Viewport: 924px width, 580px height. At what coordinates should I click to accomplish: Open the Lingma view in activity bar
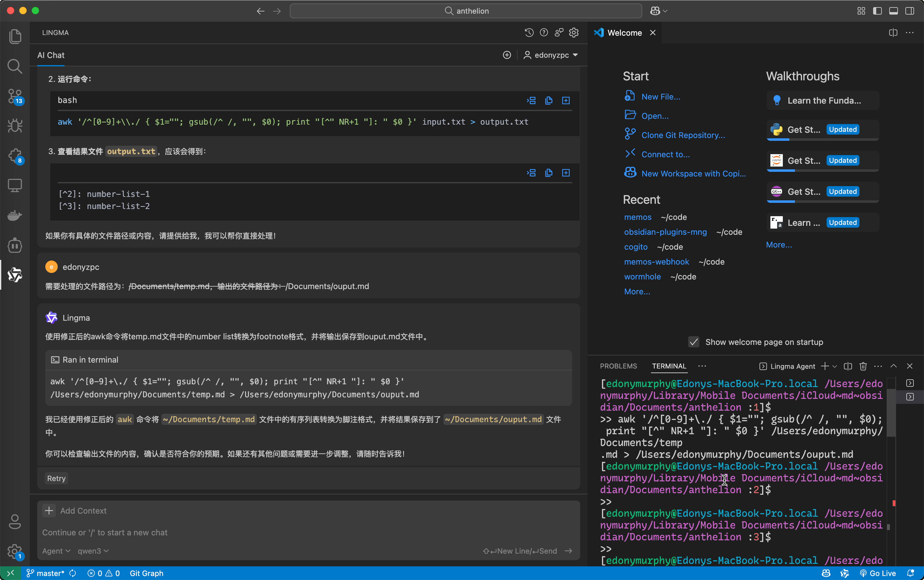click(x=15, y=275)
